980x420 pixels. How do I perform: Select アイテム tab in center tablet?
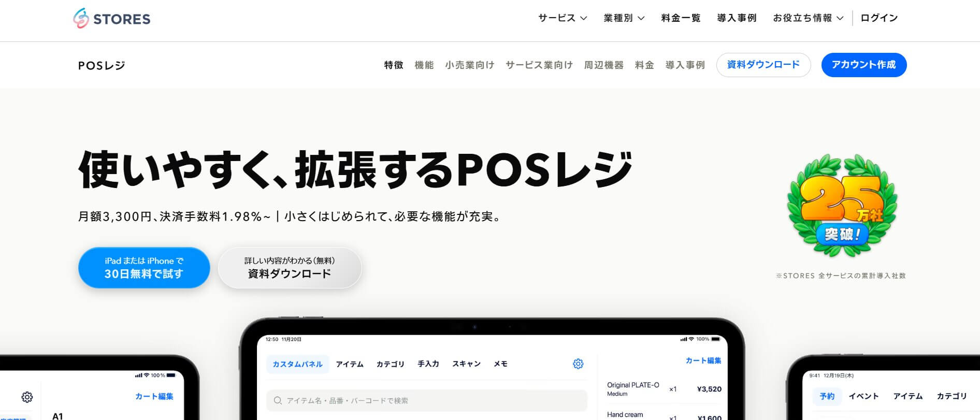click(350, 364)
